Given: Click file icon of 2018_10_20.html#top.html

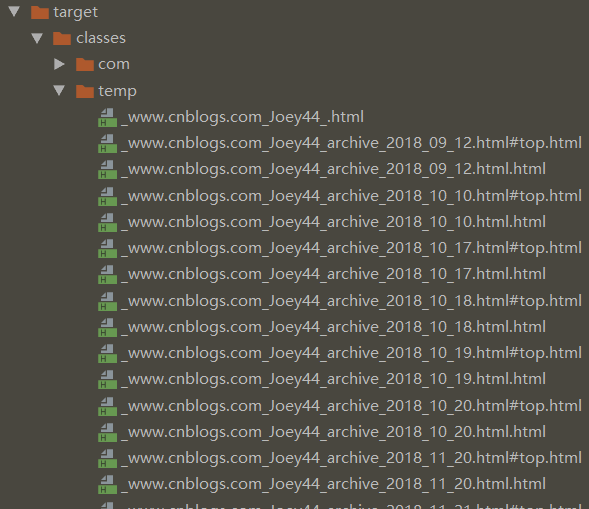Looking at the screenshot, I should (107, 406).
